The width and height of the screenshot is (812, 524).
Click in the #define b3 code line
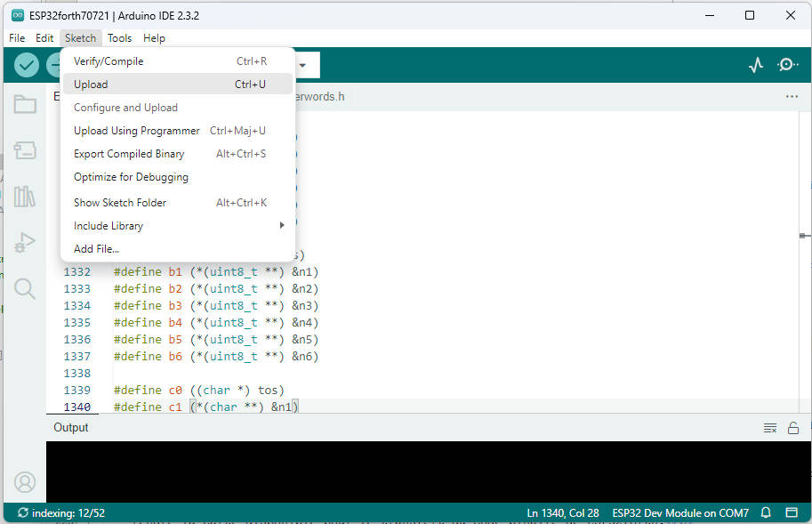pyautogui.click(x=216, y=306)
